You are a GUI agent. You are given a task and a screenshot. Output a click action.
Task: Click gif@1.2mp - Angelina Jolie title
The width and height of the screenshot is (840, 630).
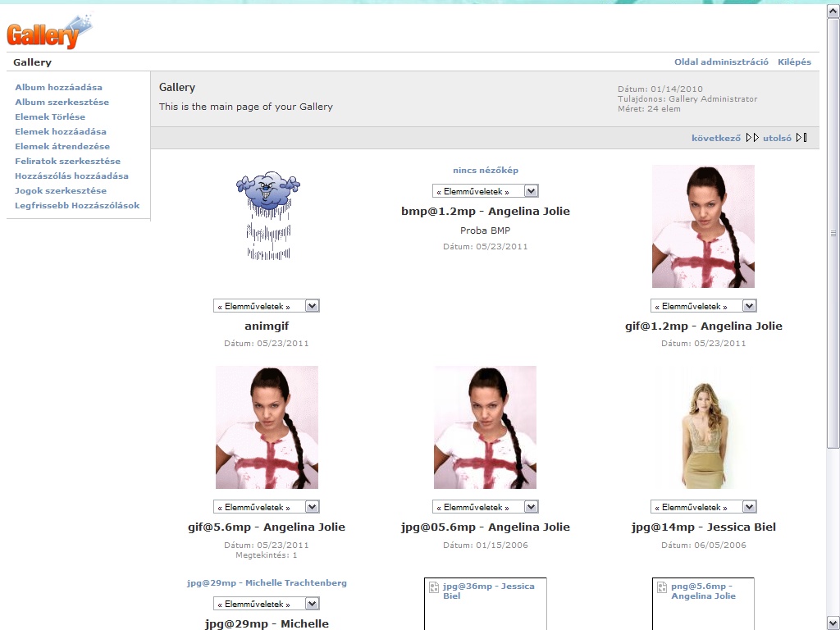pyautogui.click(x=703, y=326)
